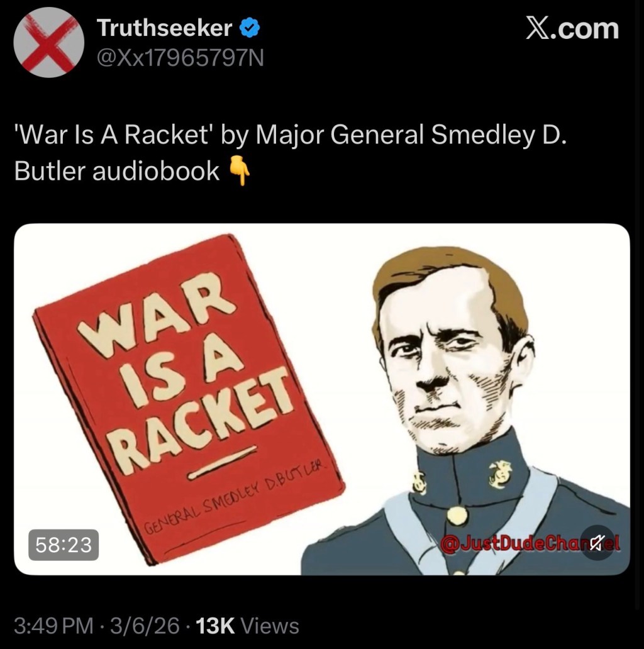Screen dimensions: 644x649
Task: Click the 3/6/26 post date
Action: [145, 626]
